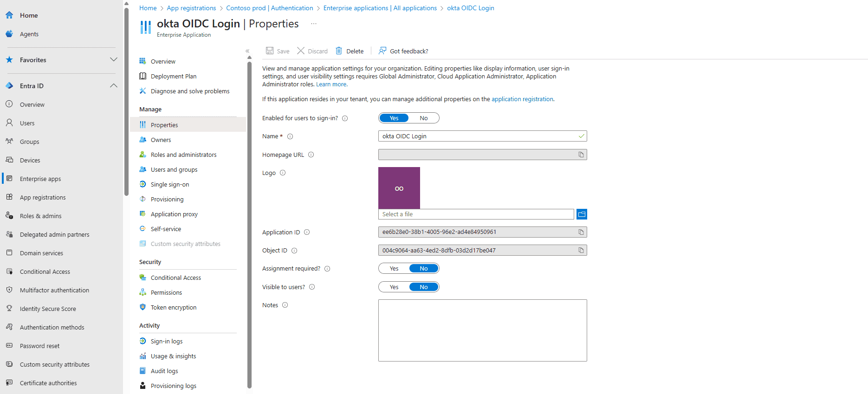
Task: Click the info icon beside Visible to users
Action: click(x=312, y=287)
